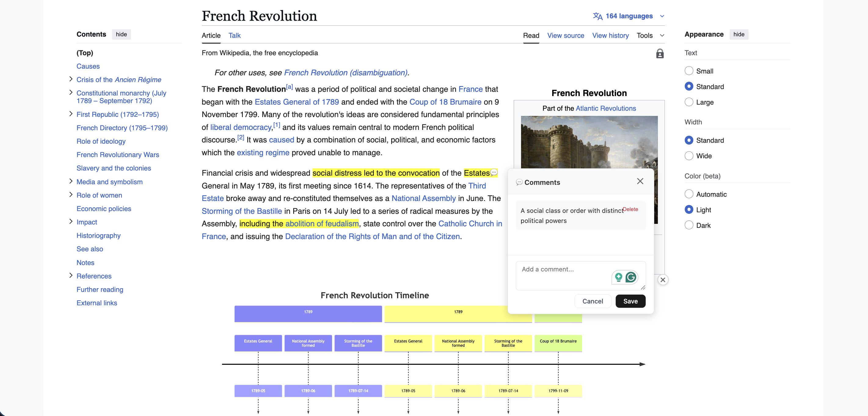
Task: Select the Wide width option
Action: pyautogui.click(x=689, y=156)
